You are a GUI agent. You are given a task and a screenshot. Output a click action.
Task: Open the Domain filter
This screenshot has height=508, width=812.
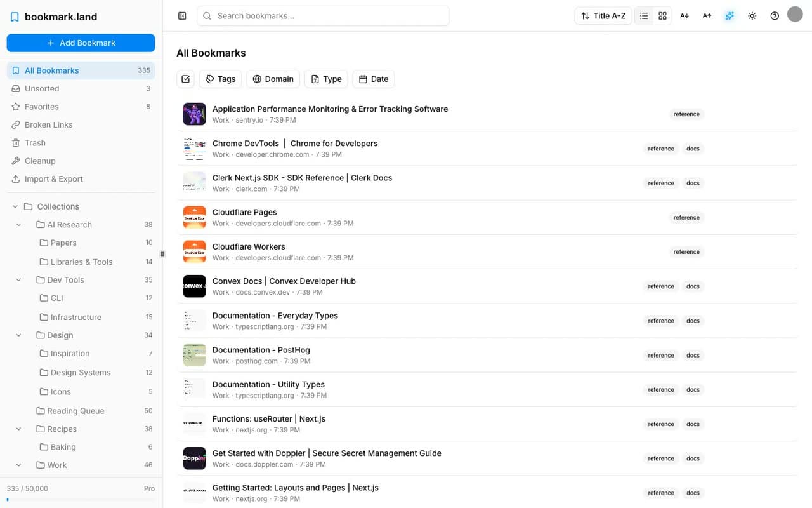coord(273,79)
